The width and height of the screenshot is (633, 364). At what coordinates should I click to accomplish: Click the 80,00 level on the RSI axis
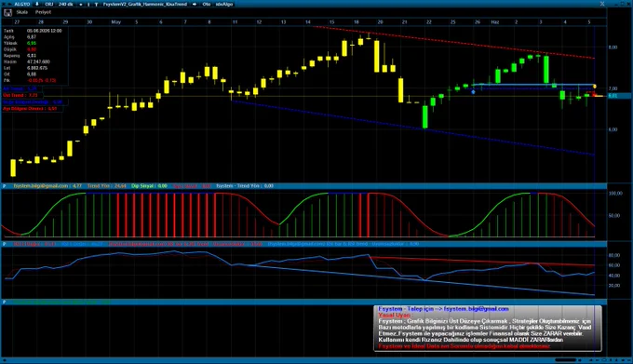pos(613,255)
